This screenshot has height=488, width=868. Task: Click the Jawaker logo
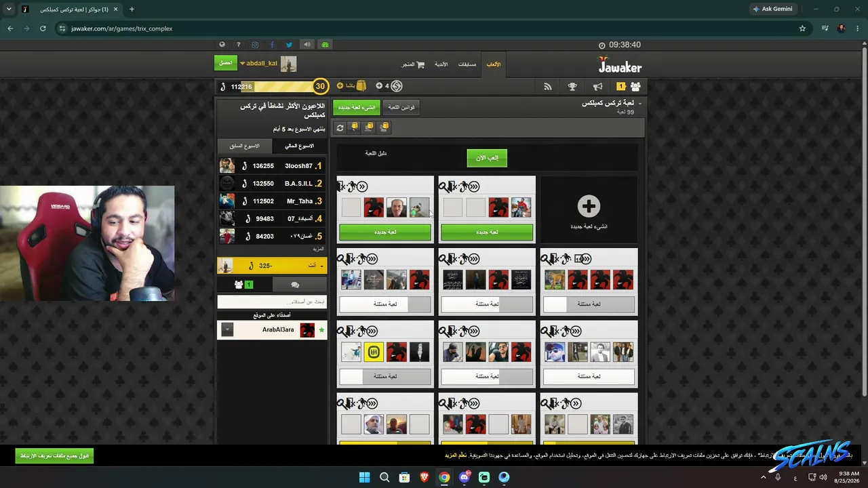point(619,66)
